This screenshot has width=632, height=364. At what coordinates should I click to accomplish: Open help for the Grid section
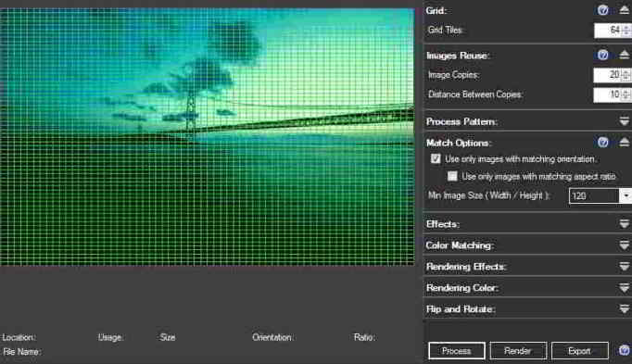(x=603, y=10)
